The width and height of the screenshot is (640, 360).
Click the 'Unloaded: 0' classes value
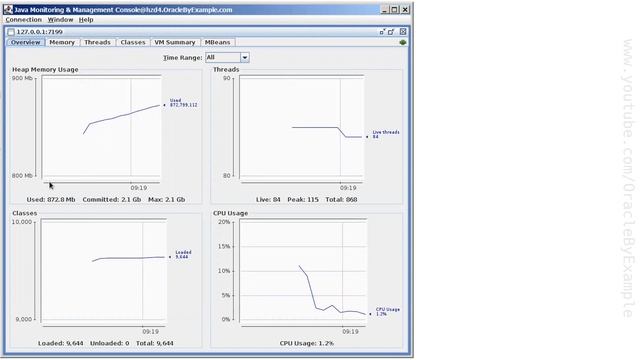click(x=109, y=343)
